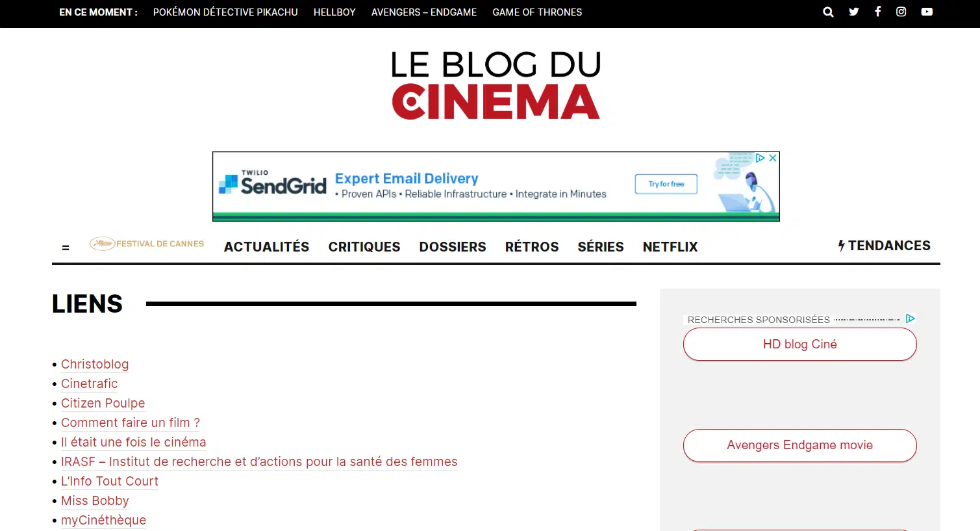The height and width of the screenshot is (531, 980).
Task: Click the Festival de Cannes logo
Action: (x=147, y=244)
